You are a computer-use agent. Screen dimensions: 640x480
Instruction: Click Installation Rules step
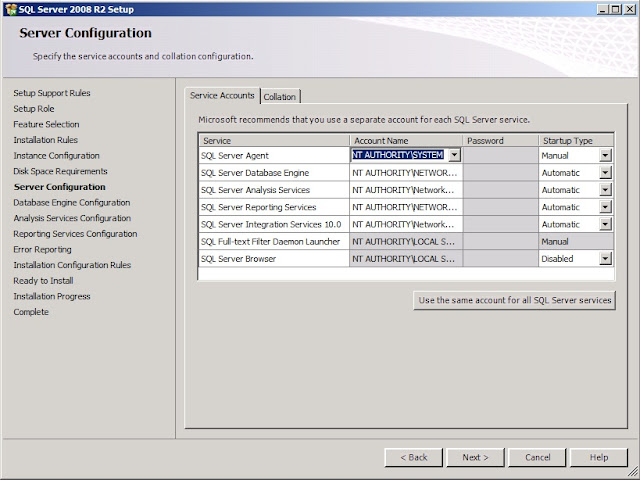click(x=45, y=140)
